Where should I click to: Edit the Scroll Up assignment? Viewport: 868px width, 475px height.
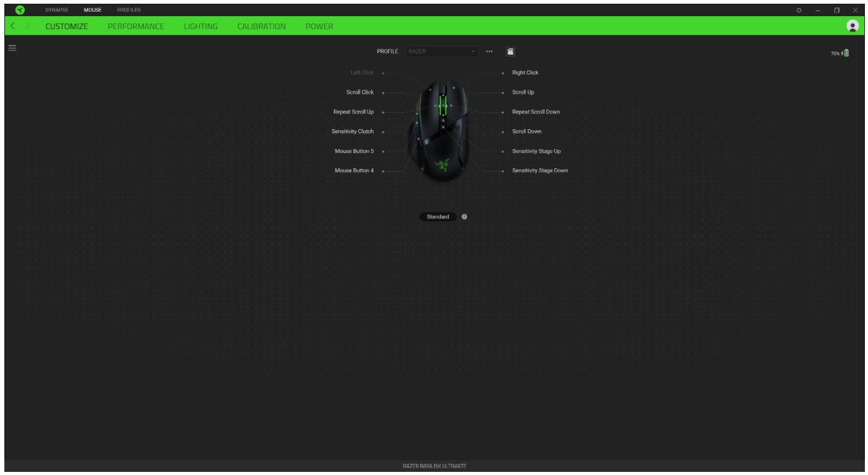523,92
